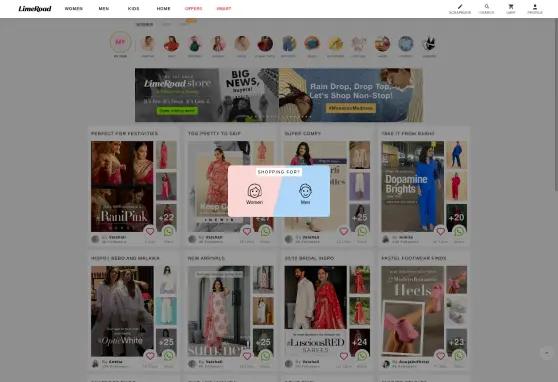
Task: Open the WOMEN menu
Action: [x=74, y=9]
